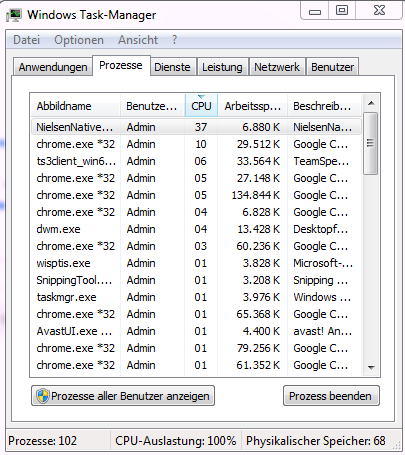Select the wisptis.exe process
This screenshot has width=405, height=455.
point(196,263)
